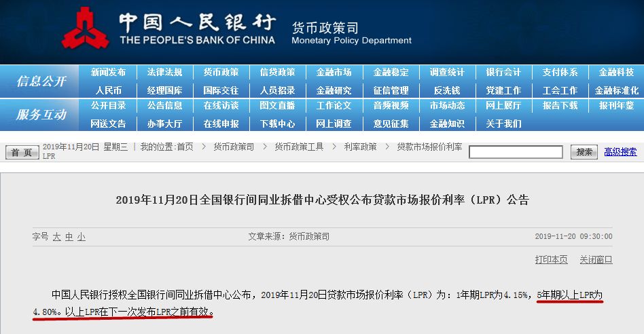Go to 调查统计 section
Image resolution: width=644 pixels, height=334 pixels.
point(447,72)
